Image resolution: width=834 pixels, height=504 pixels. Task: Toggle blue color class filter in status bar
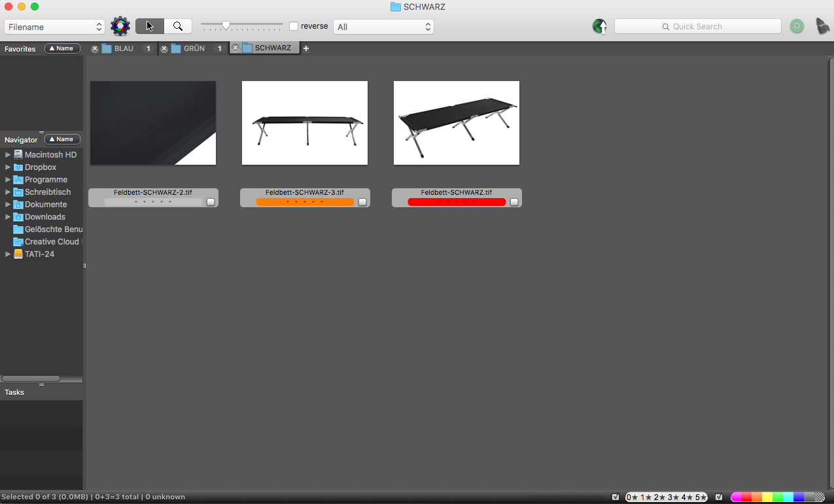click(799, 497)
